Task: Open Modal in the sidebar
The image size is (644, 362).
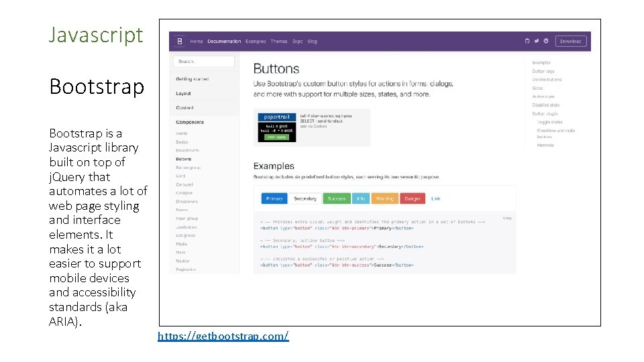Action: pos(181,244)
